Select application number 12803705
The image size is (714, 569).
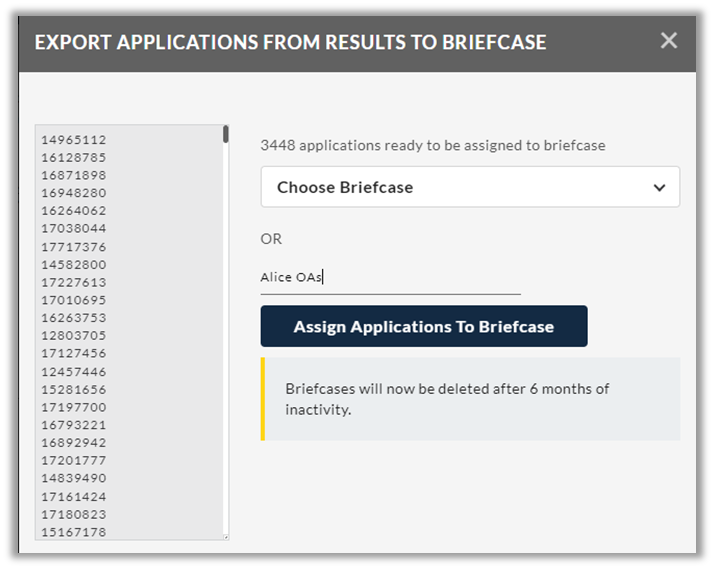pos(74,335)
